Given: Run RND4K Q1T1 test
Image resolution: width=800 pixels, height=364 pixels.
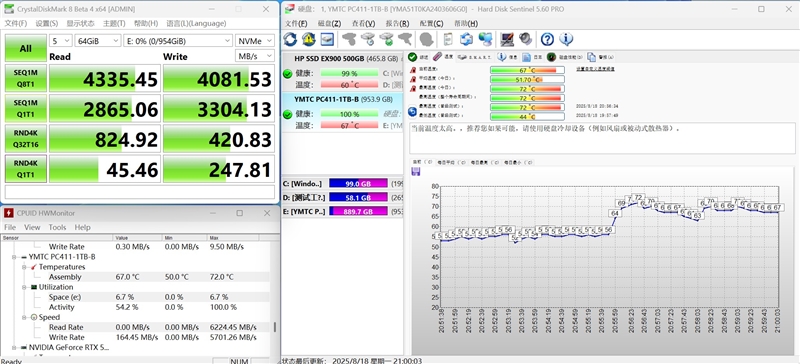Looking at the screenshot, I should pyautogui.click(x=26, y=169).
